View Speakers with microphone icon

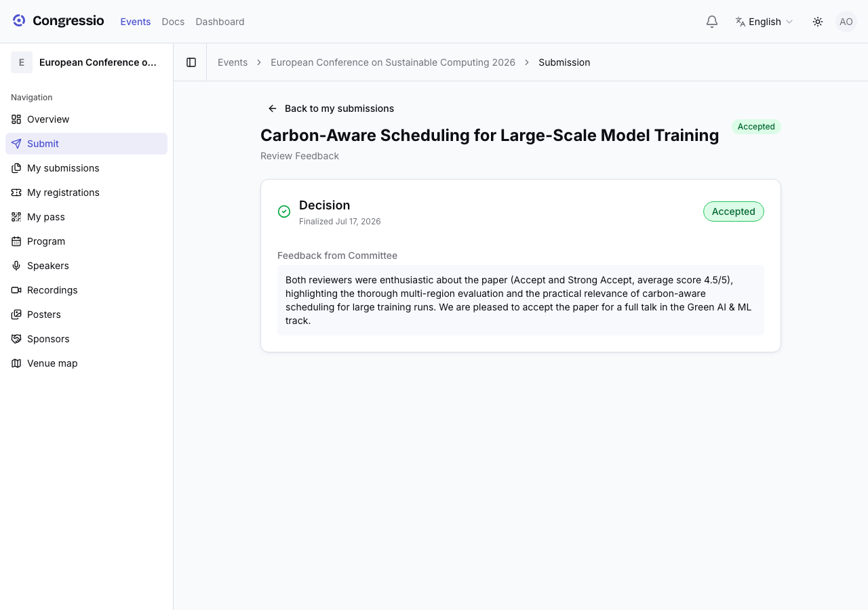coord(87,266)
